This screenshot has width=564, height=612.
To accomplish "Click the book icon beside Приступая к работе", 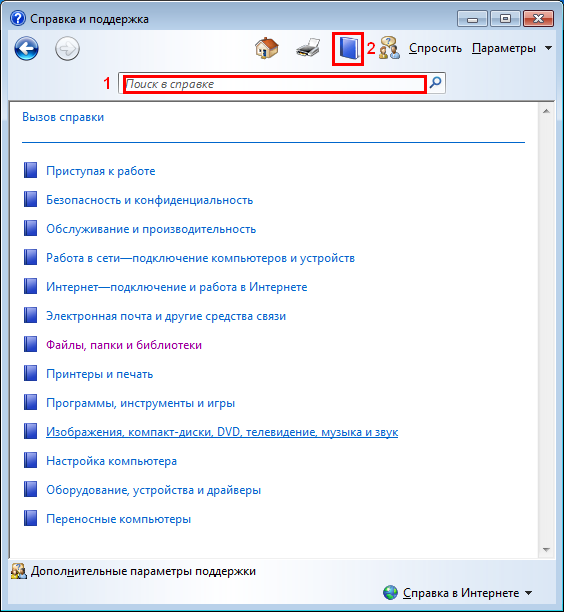I will click(x=30, y=171).
